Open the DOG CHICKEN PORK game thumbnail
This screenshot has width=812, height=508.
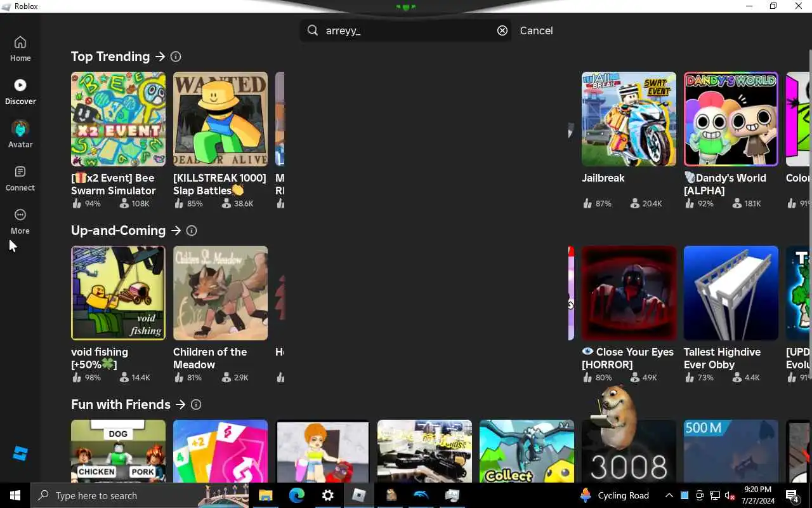(x=118, y=451)
